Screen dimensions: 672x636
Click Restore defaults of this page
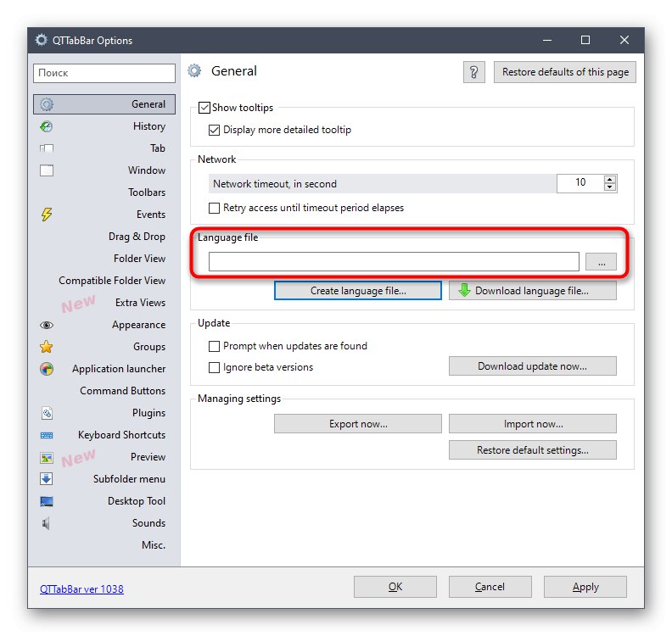565,72
